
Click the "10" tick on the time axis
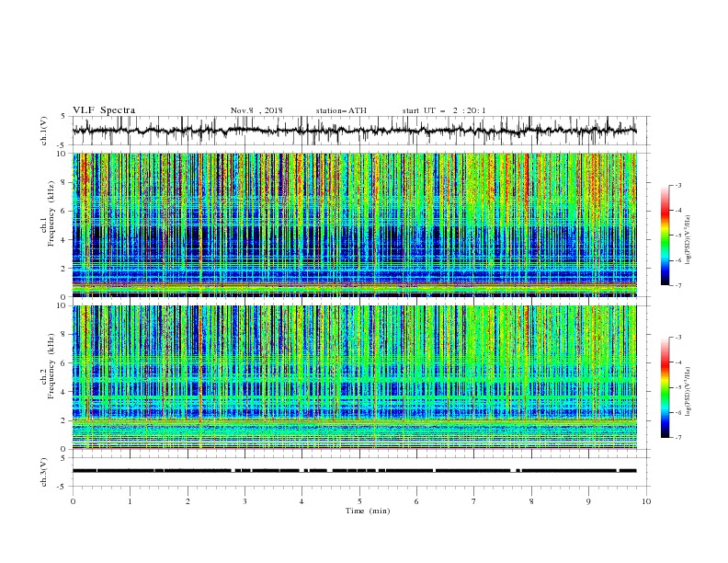(x=646, y=501)
